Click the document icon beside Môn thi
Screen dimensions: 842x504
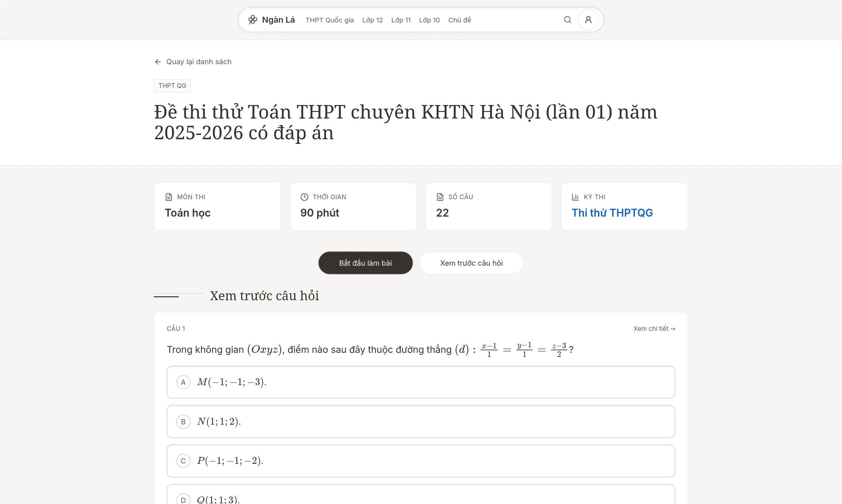pos(169,197)
